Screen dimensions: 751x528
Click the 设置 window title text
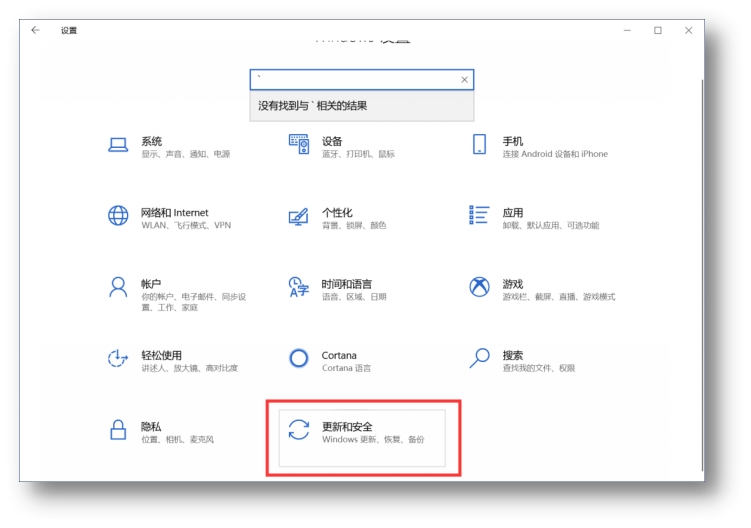pos(69,30)
